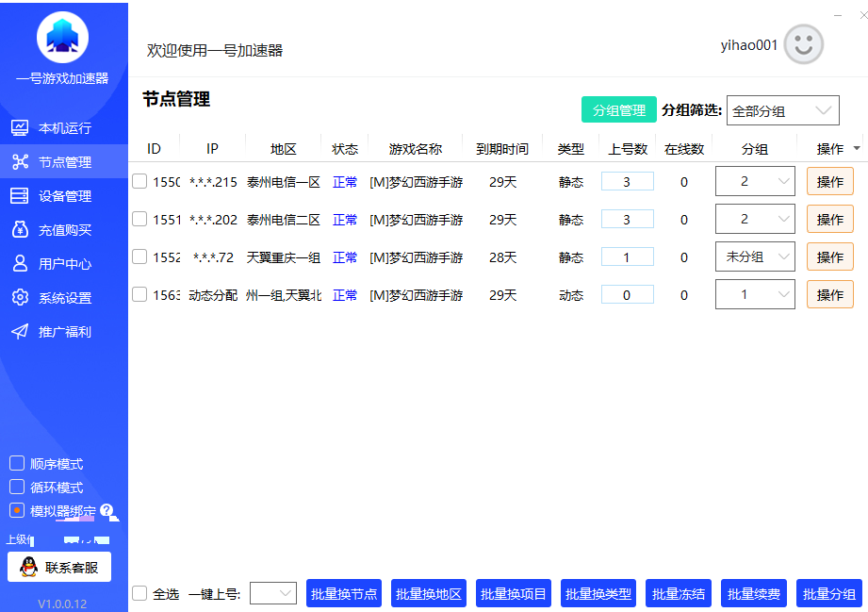Screen dimensions: 868x612
Task: Open the 未分组 group dropdown in row 1552
Action: 754,256
